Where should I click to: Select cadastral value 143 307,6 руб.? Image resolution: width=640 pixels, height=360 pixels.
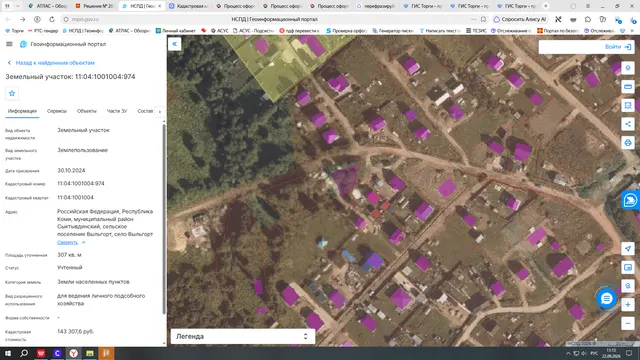(x=76, y=332)
